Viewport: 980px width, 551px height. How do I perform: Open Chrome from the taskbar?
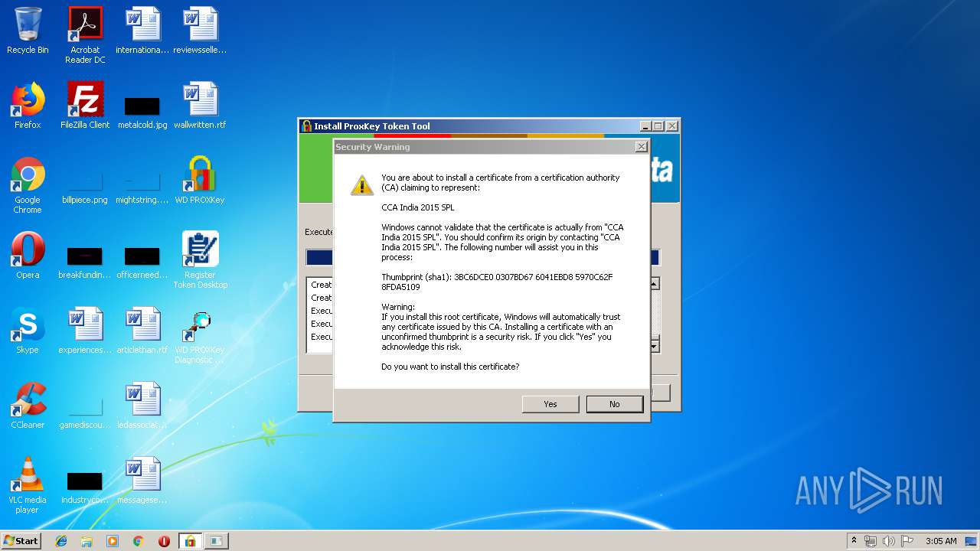coord(139,541)
